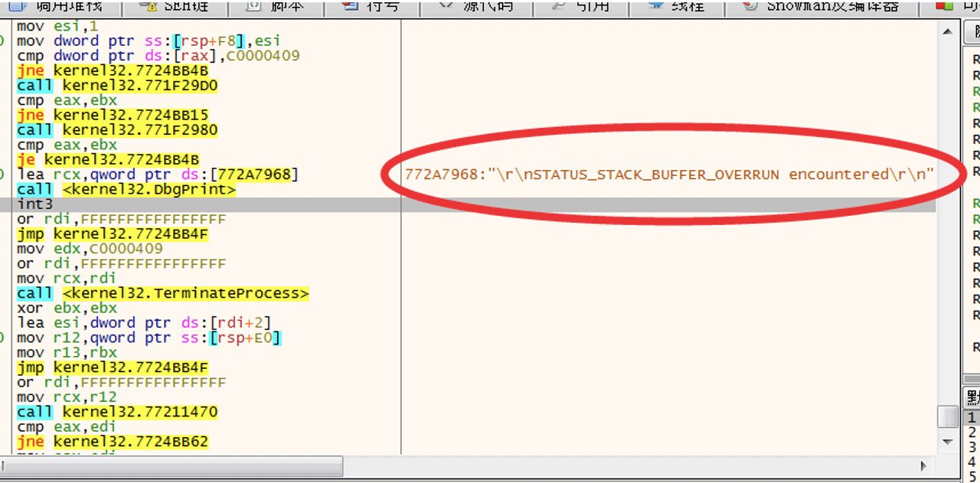The width and height of the screenshot is (980, 483).
Task: Click the horizontal scrollbar thumb below disassembly
Action: coord(171,466)
